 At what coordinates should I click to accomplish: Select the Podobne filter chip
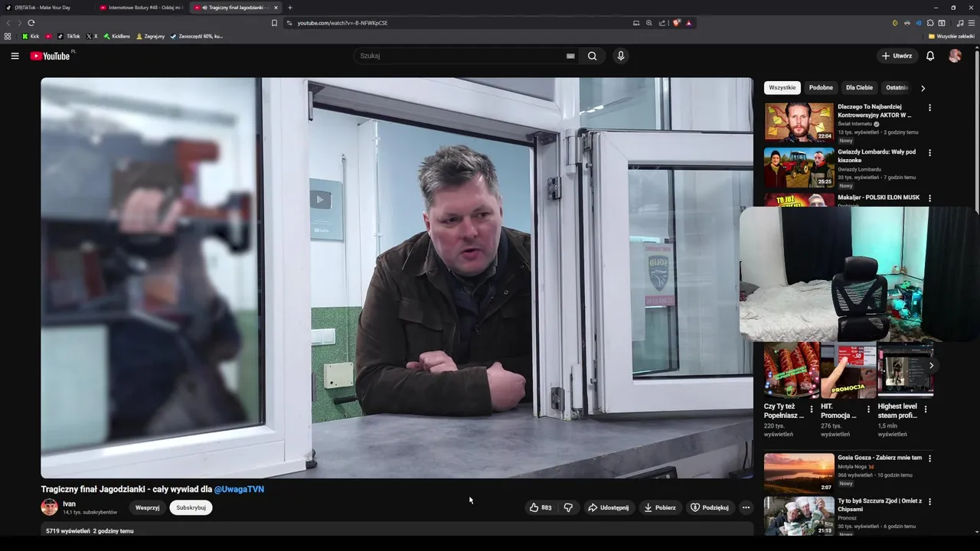point(821,88)
